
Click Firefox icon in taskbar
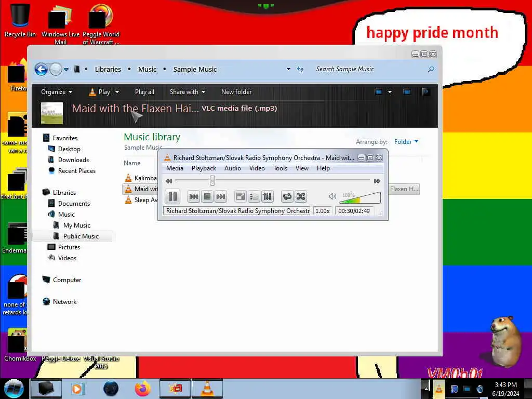[143, 389]
